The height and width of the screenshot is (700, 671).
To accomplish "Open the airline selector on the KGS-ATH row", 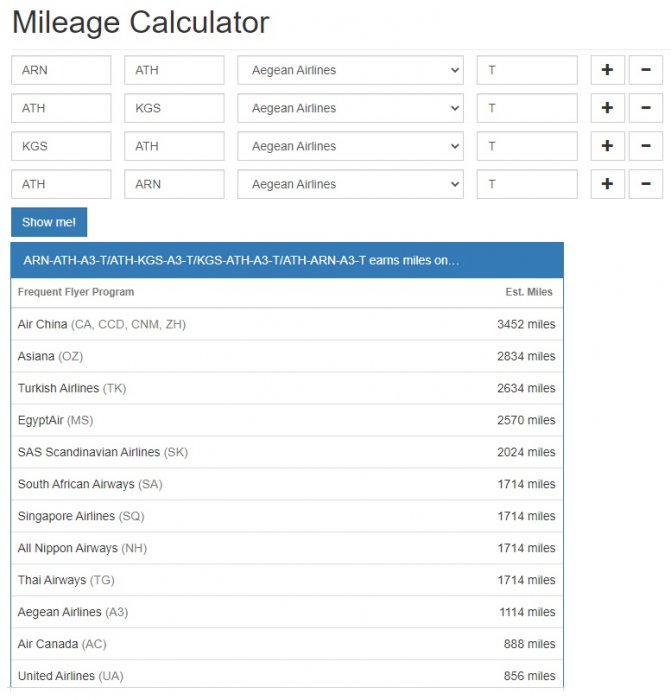I will (x=350, y=146).
